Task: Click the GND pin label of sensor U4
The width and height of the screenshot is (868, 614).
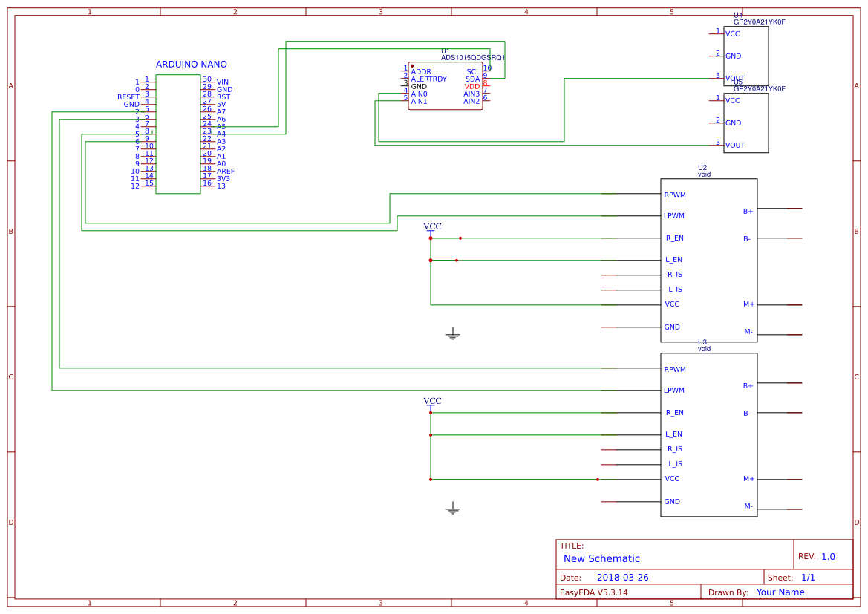Action: pos(734,56)
